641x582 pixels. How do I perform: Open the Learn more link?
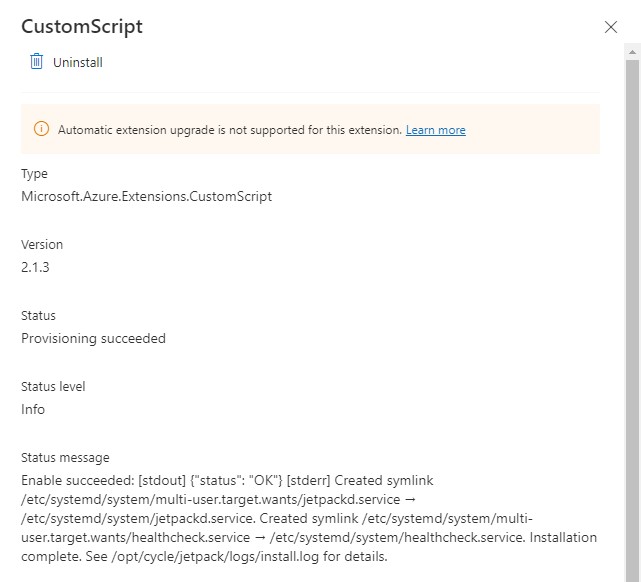(435, 130)
